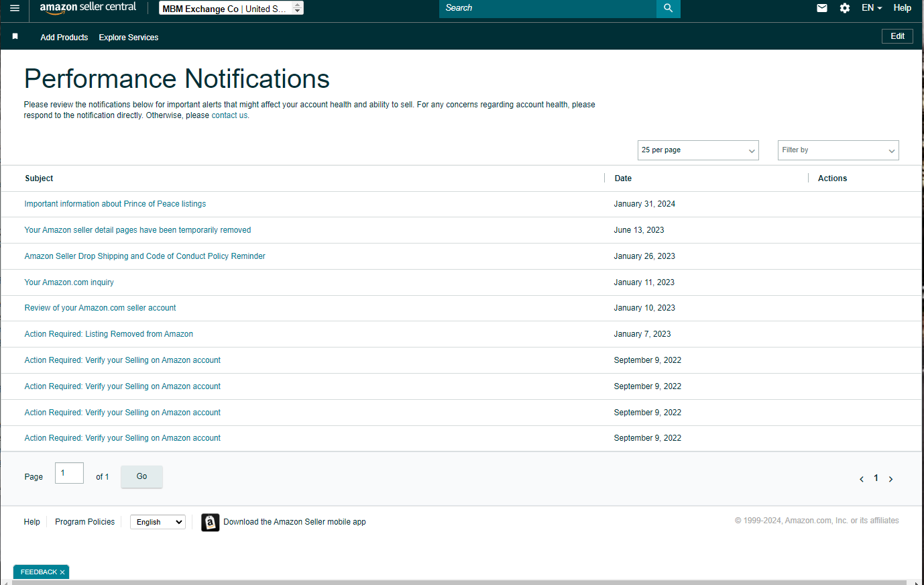Open the MBM Exchange Co account switcher

(231, 8)
